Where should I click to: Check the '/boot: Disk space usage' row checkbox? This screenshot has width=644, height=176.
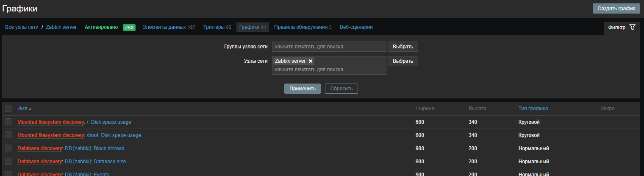pyautogui.click(x=8, y=135)
